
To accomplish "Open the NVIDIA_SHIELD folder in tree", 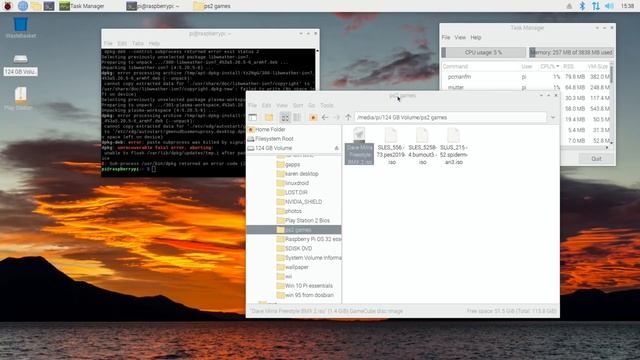I will (303, 202).
